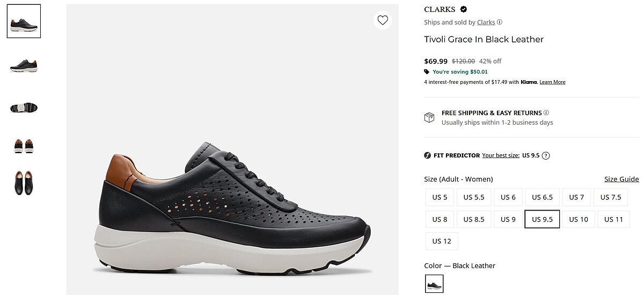Open the Clarks seller link
The image size is (644, 295).
(486, 23)
